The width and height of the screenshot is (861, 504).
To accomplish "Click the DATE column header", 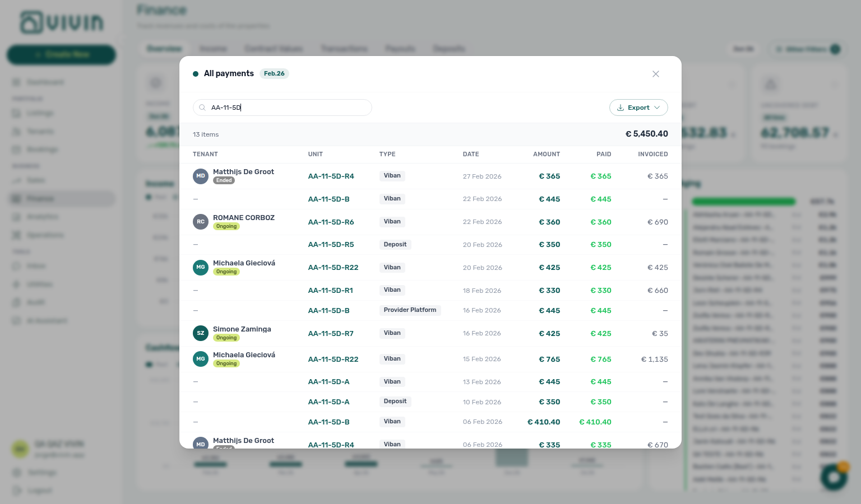I will coord(471,154).
